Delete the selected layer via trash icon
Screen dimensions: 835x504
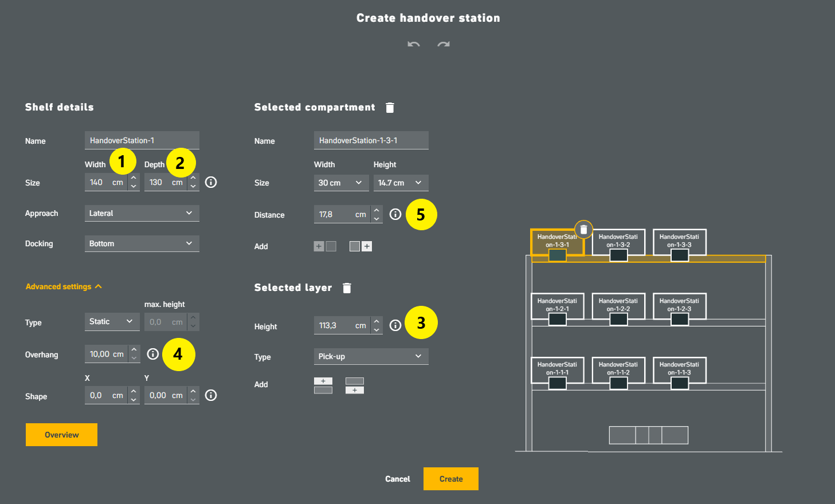point(347,288)
